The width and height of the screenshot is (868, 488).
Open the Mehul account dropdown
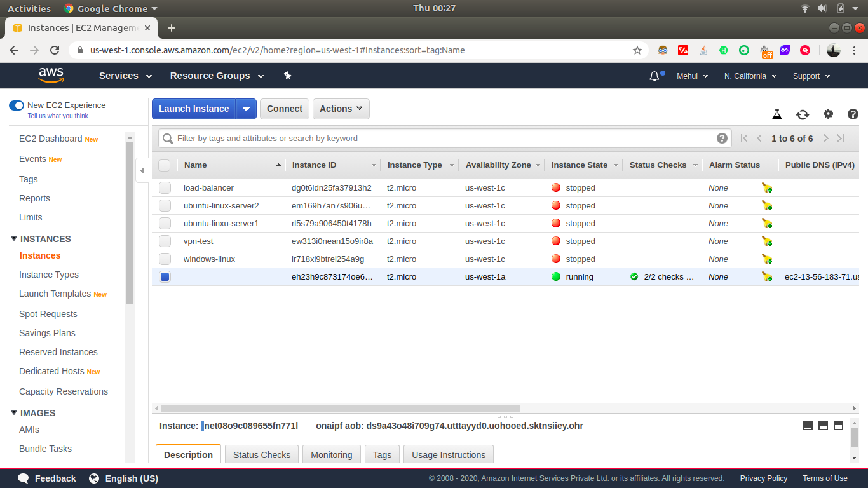coord(692,76)
